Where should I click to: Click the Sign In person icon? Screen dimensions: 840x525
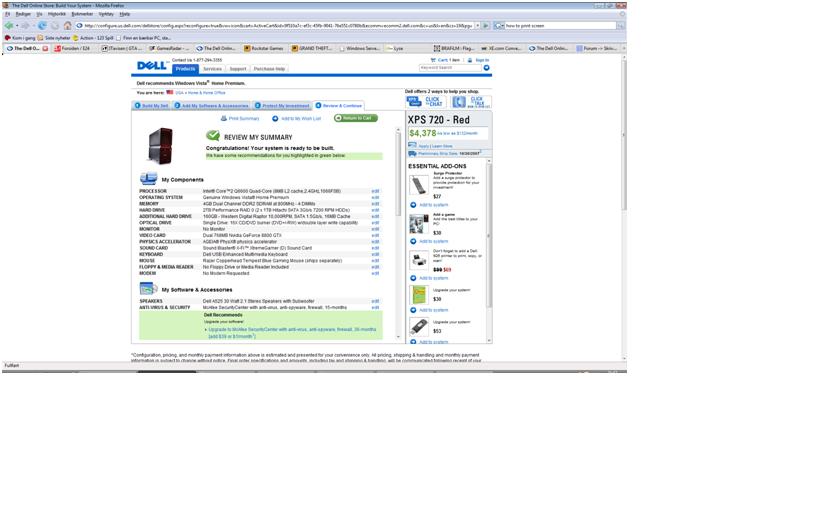point(470,60)
